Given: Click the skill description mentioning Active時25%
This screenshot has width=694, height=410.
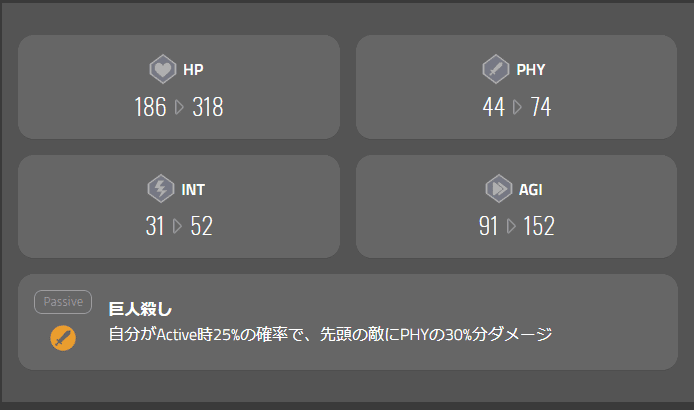Looking at the screenshot, I should click(331, 334).
